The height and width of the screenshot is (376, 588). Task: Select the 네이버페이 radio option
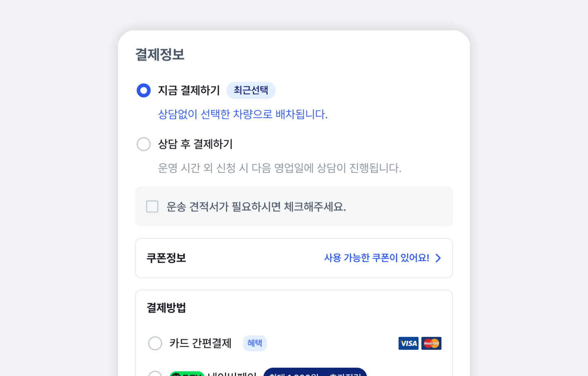[155, 374]
